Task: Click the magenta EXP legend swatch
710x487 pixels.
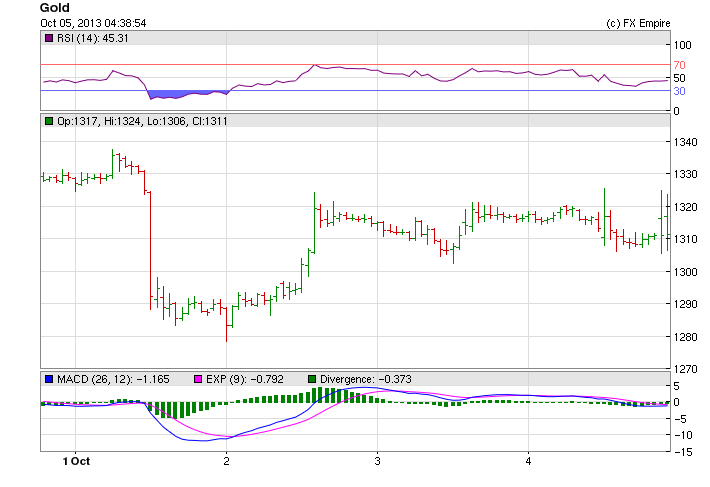Action: [198, 379]
